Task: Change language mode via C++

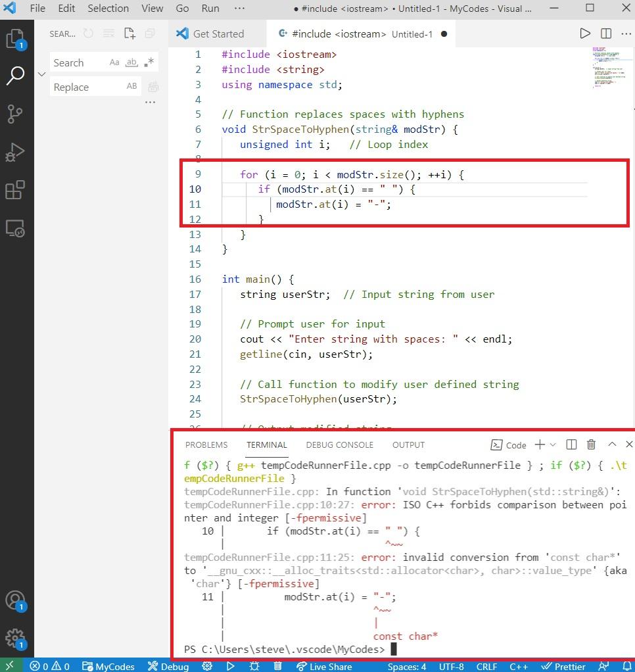Action: [519, 667]
